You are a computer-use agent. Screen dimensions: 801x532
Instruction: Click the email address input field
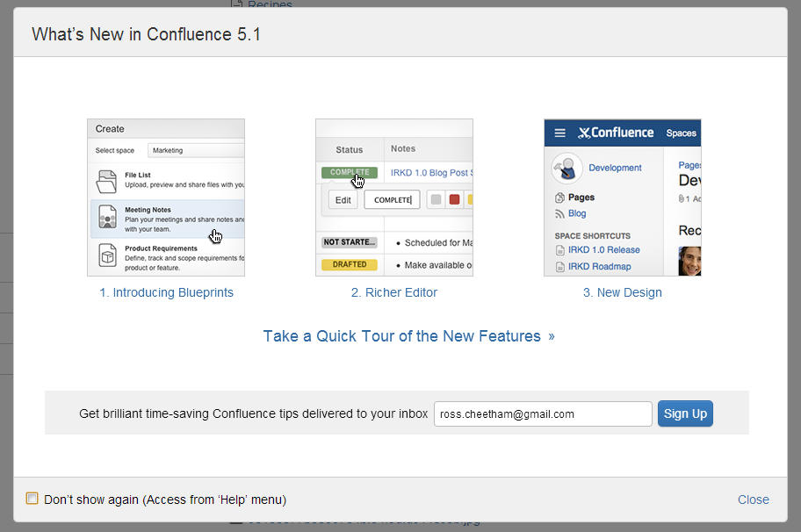click(x=543, y=413)
